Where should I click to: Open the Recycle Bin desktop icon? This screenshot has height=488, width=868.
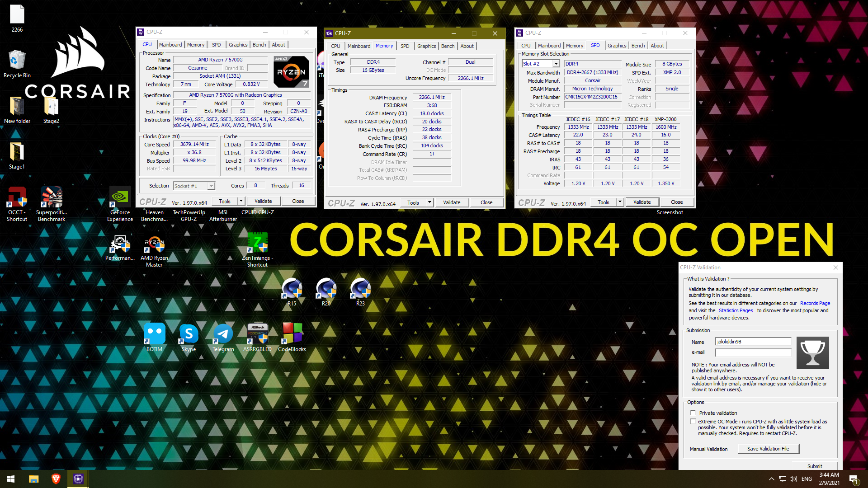click(17, 63)
